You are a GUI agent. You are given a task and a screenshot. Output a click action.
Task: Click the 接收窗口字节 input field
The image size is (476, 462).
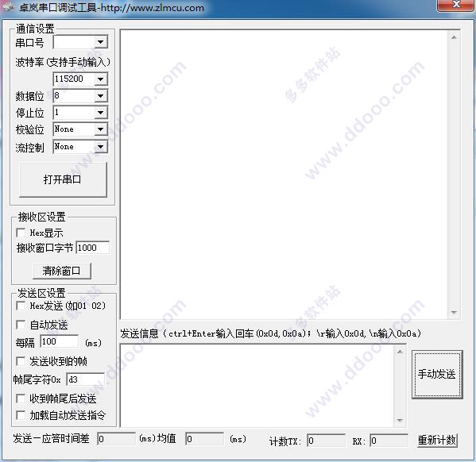(x=92, y=248)
